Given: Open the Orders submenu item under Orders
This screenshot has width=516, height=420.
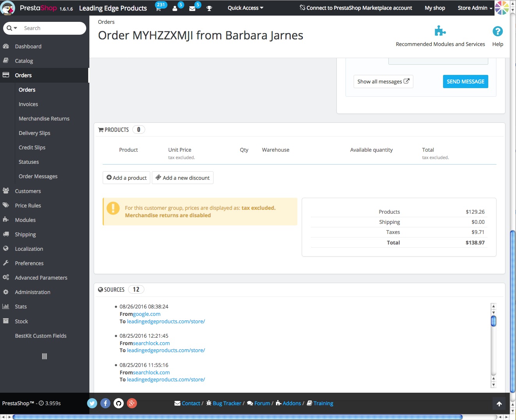Looking at the screenshot, I should click(x=27, y=90).
